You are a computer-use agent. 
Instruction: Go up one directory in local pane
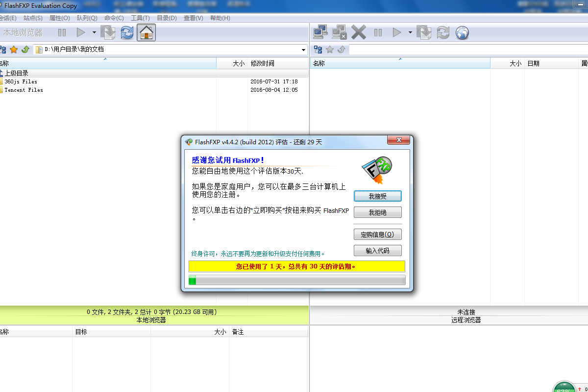coord(25,50)
